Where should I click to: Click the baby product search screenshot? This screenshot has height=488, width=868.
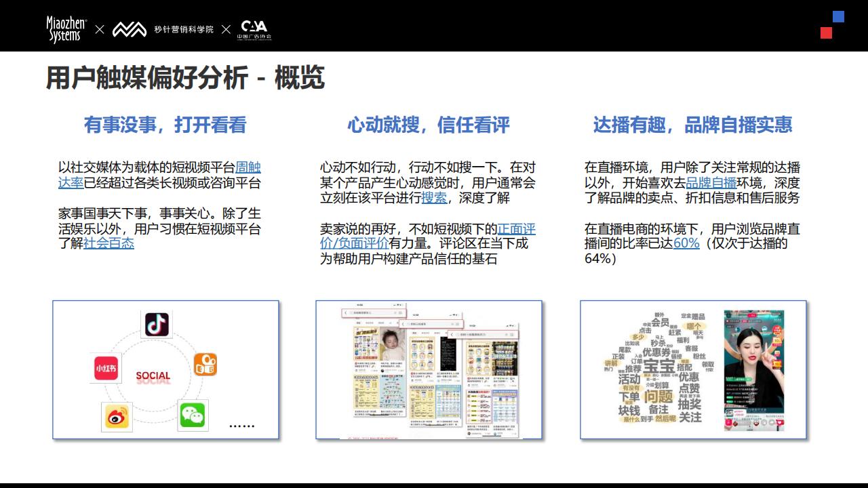click(x=429, y=370)
